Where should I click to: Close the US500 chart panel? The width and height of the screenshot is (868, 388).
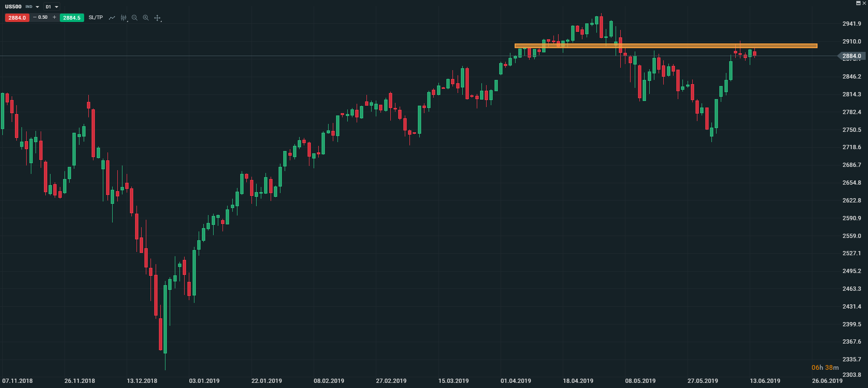[x=864, y=3]
